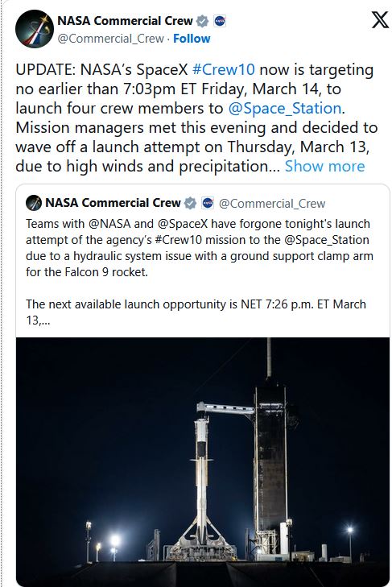Image resolution: width=392 pixels, height=587 pixels.
Task: Open the blue #Crew10 hashtag in the main tweet
Action: 224,69
